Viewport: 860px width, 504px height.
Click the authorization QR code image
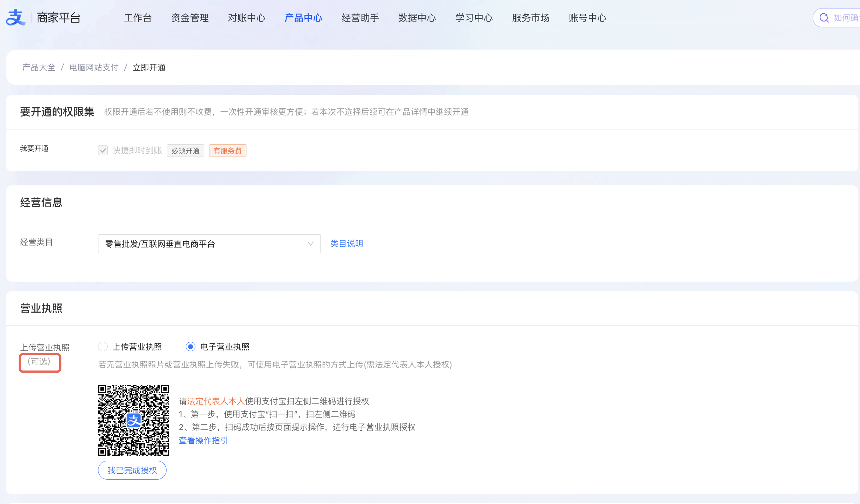coord(134,420)
